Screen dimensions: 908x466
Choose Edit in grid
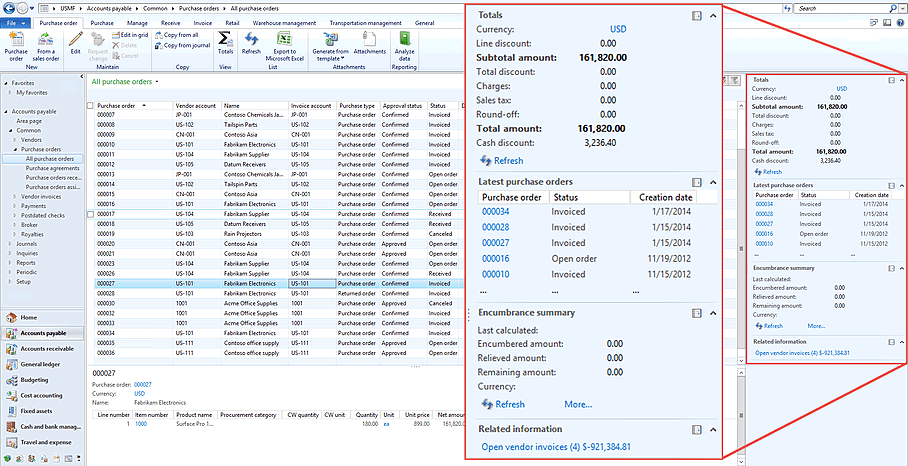[x=130, y=35]
